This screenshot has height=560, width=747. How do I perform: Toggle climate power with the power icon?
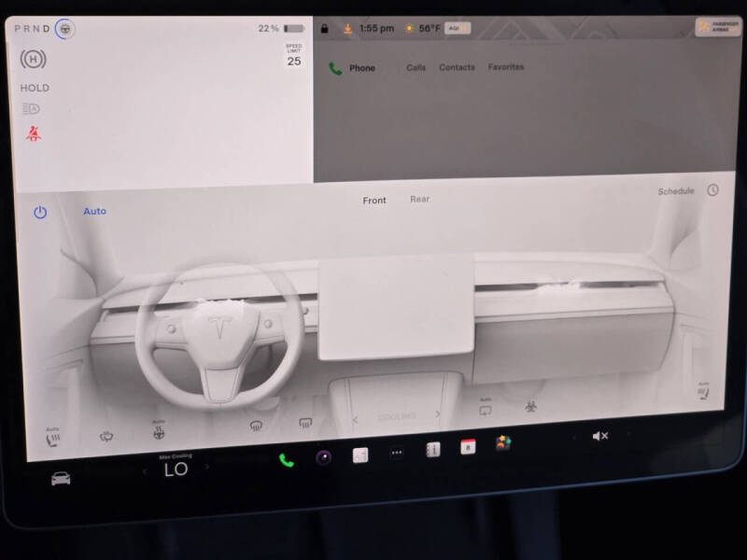coord(38,211)
